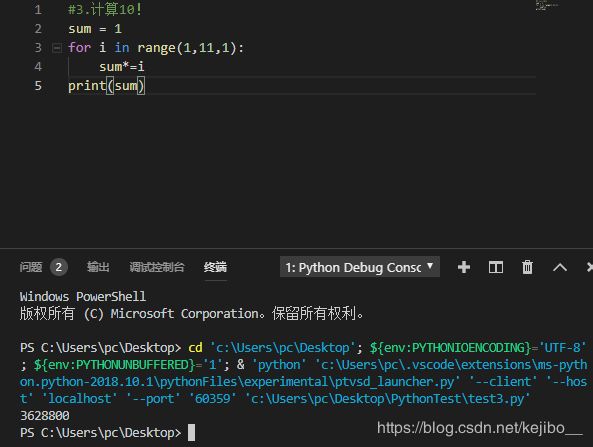The width and height of the screenshot is (593, 447).
Task: Collapse the for loop fold marker
Action: click(x=57, y=48)
